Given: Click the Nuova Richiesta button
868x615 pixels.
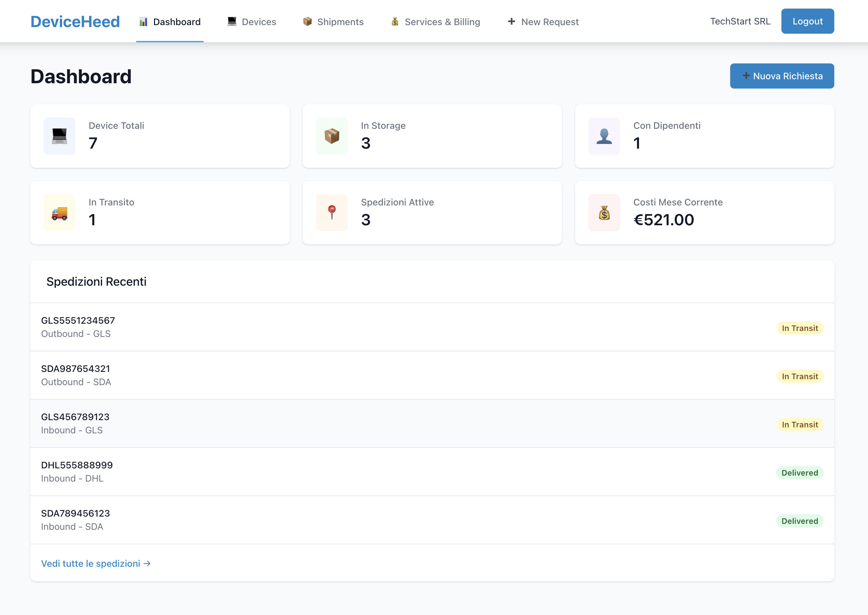Looking at the screenshot, I should click(782, 76).
